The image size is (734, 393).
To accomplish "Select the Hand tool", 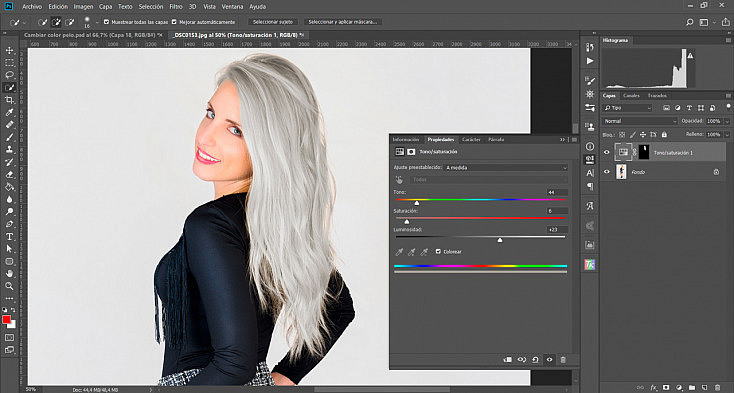I will (9, 274).
